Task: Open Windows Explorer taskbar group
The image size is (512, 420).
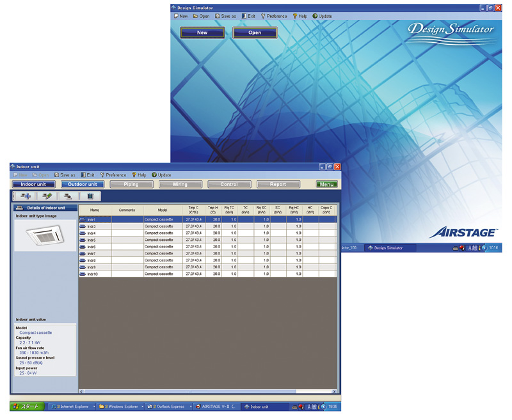Action: (120, 407)
